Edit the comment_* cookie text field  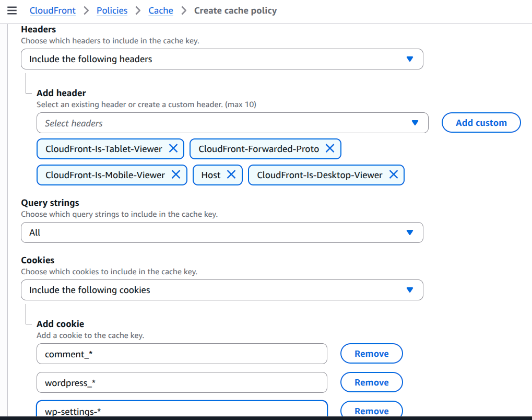pos(182,354)
